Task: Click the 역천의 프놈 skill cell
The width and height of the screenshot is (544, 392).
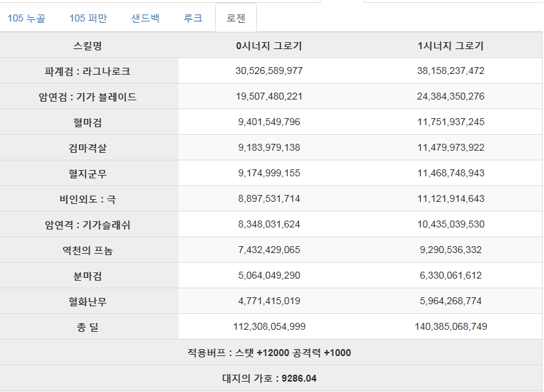Action: tap(87, 250)
